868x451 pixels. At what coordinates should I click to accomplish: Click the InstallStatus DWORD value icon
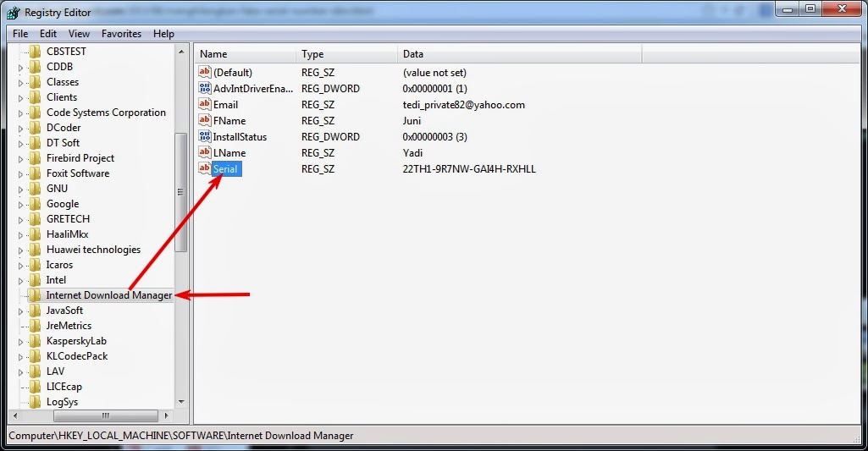point(205,136)
